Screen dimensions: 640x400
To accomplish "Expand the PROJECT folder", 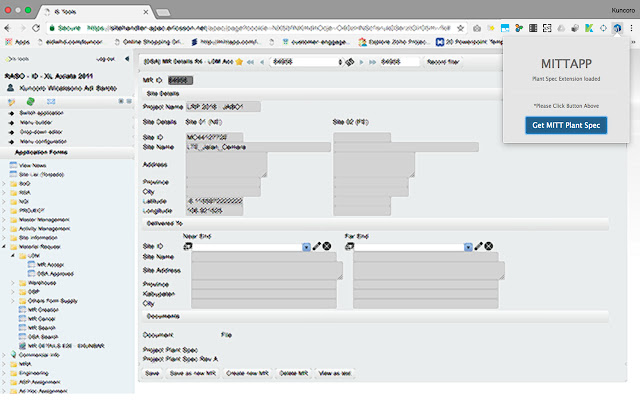I will point(4,211).
